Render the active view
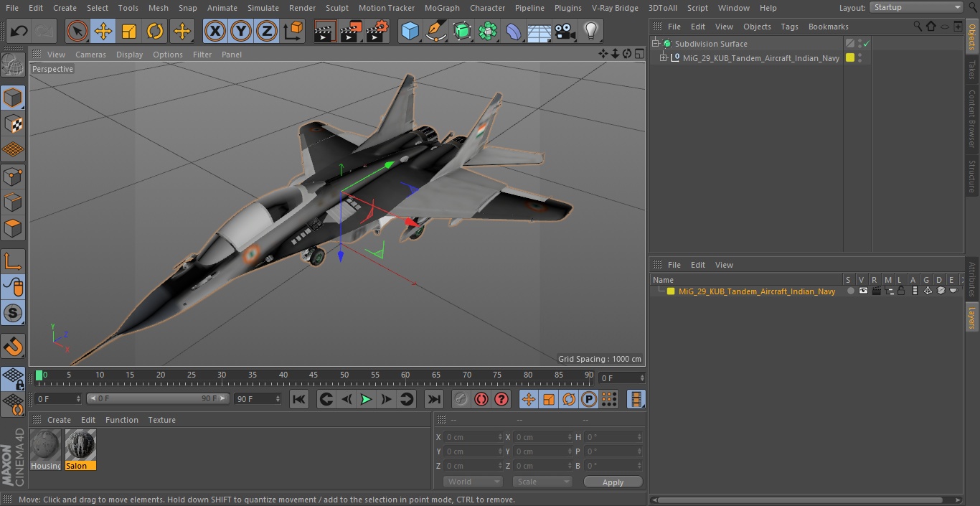The width and height of the screenshot is (980, 506). coord(324,31)
